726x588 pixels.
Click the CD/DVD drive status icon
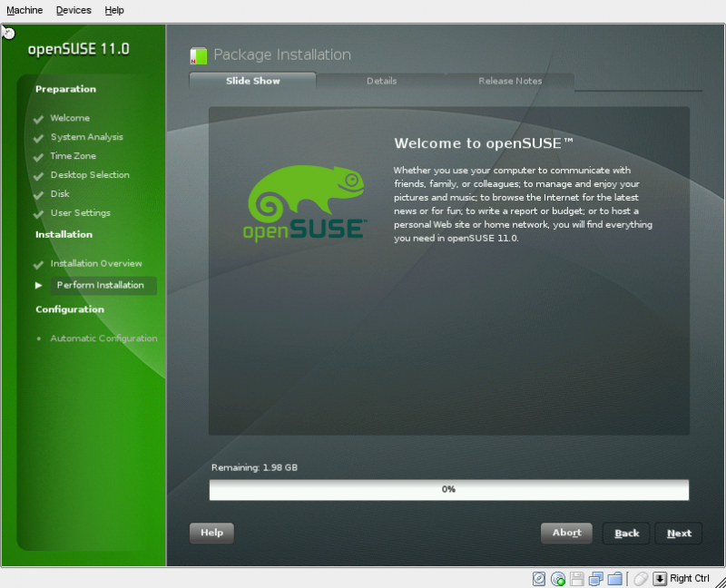click(x=559, y=579)
